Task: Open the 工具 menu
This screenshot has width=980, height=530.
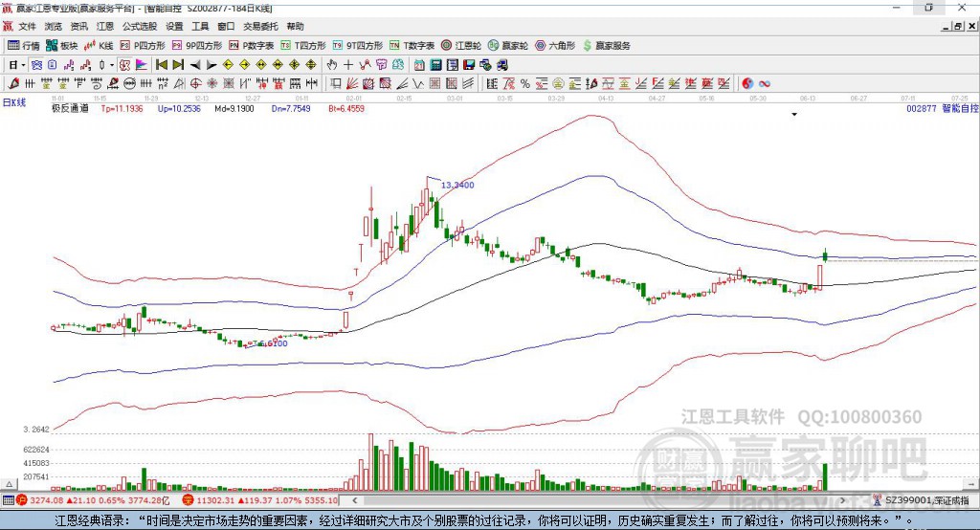Action: point(200,26)
